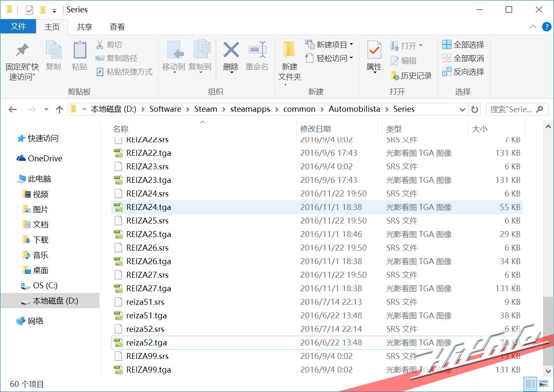The image size is (554, 392).
Task: Click the refresh icon by address bar
Action: (x=475, y=109)
